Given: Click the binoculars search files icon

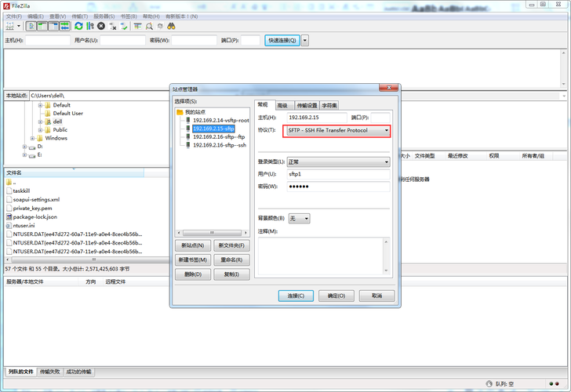Looking at the screenshot, I should click(x=171, y=26).
